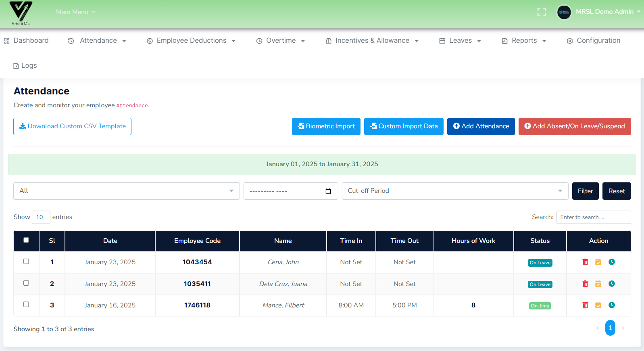Check the box for Cena, John row

point(26,261)
